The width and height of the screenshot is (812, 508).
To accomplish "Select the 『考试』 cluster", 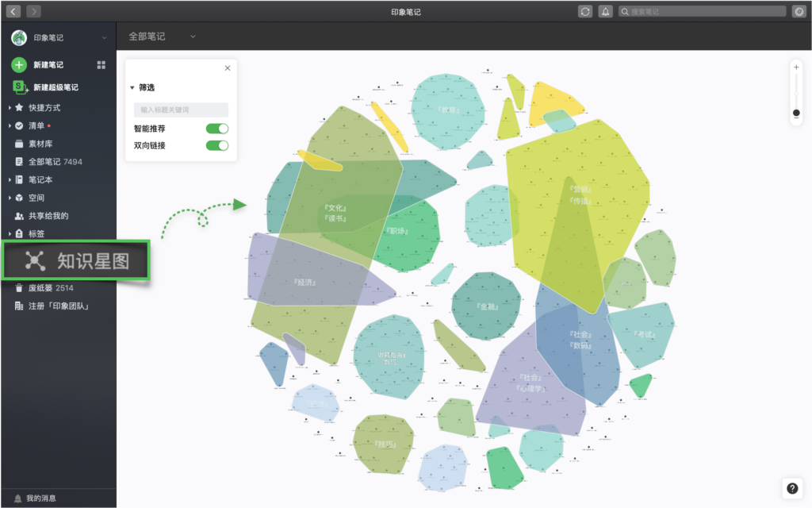I will 644,334.
